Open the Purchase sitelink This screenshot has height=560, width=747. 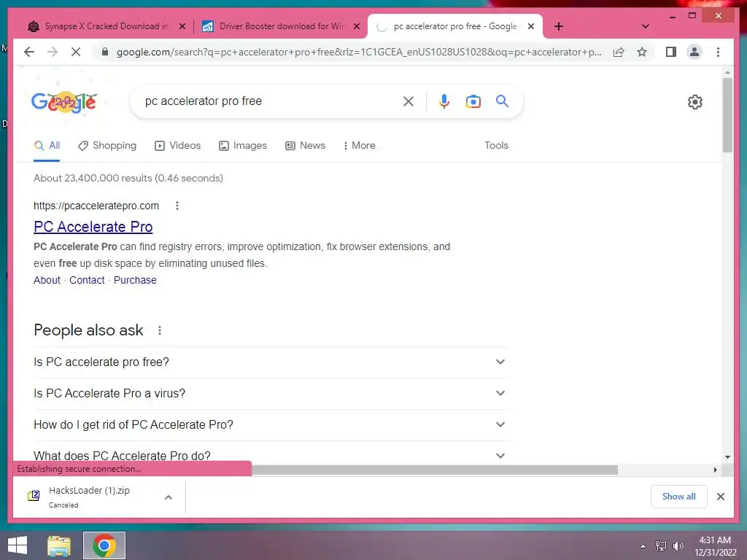tap(135, 280)
